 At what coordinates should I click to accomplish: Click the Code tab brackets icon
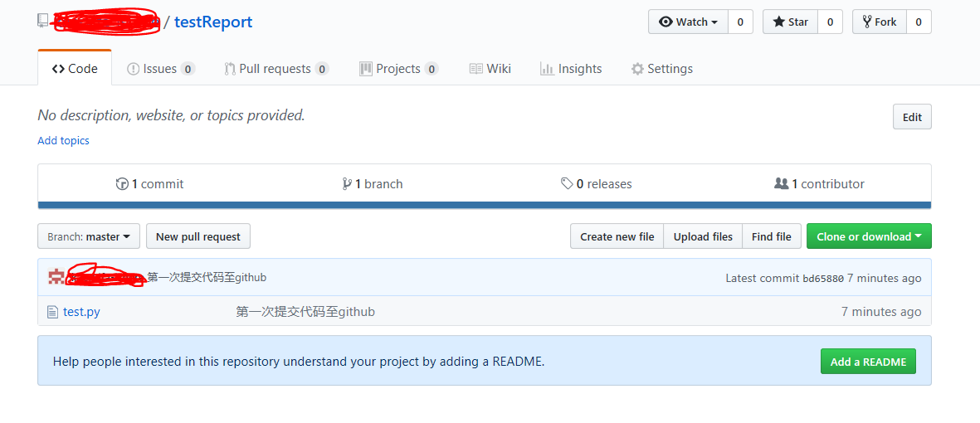pyautogui.click(x=58, y=69)
